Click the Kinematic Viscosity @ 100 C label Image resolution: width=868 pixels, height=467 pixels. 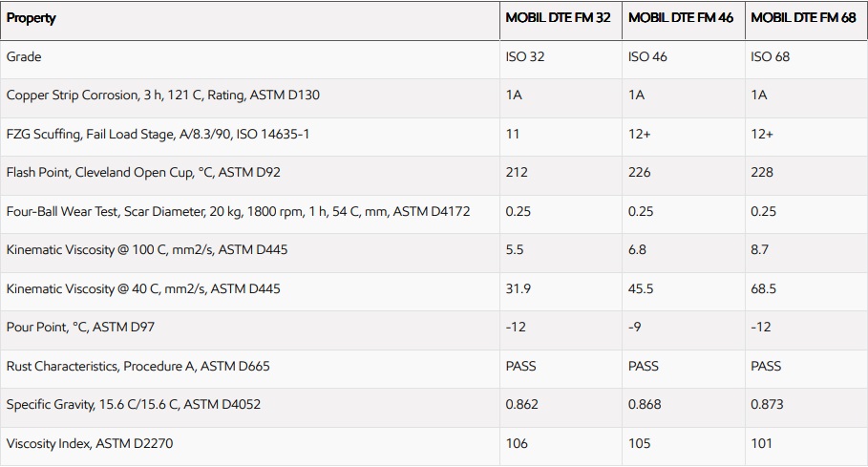pos(147,250)
